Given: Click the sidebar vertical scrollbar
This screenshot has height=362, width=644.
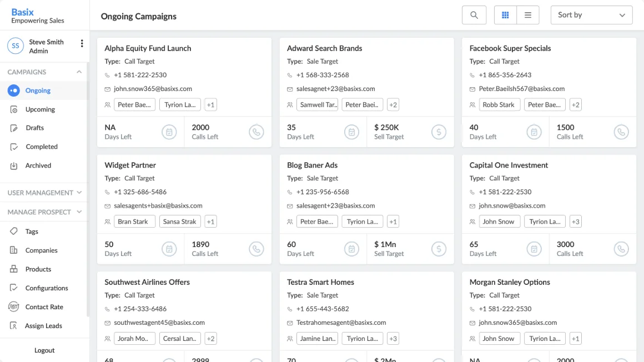Looking at the screenshot, I should [88, 189].
